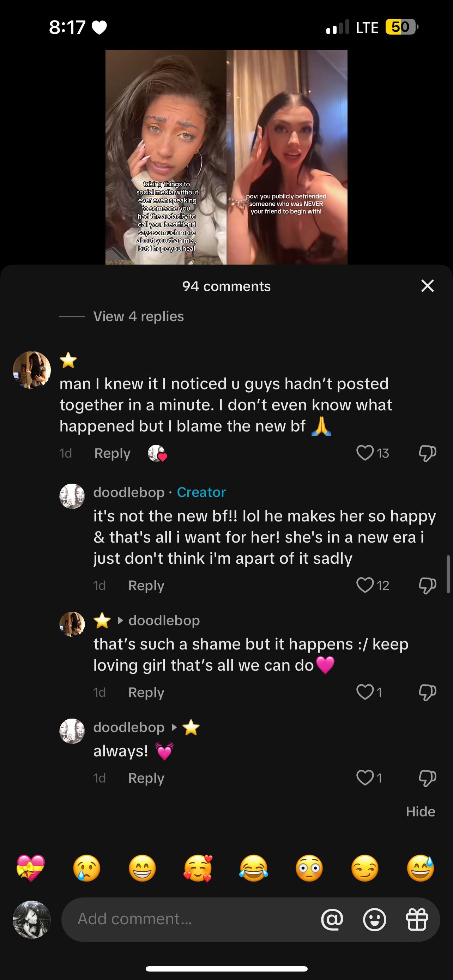453x980 pixels.
Task: Insert the crying laughing emoji
Action: tap(254, 868)
